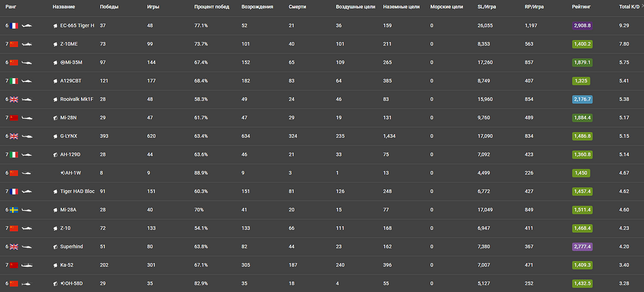Click the British flag icon in Rooivalk Mk1F row
Viewport: 644px width, 292px height.
pos(14,99)
